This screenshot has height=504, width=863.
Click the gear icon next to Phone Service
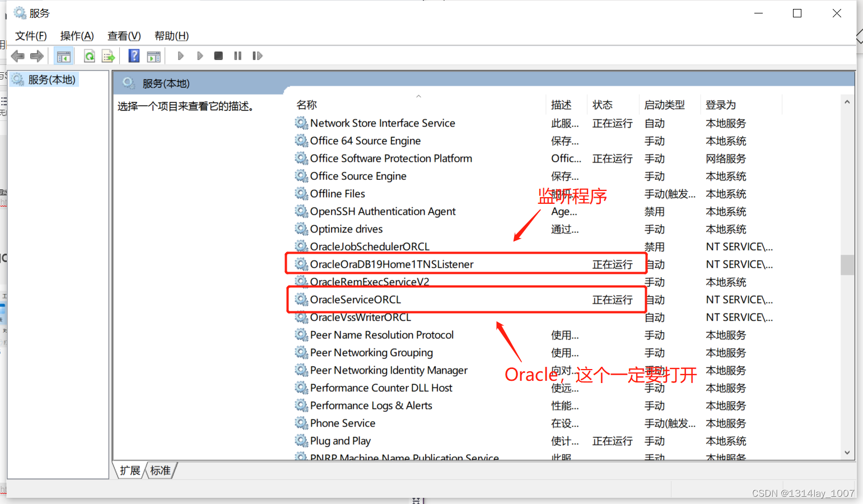pos(302,423)
